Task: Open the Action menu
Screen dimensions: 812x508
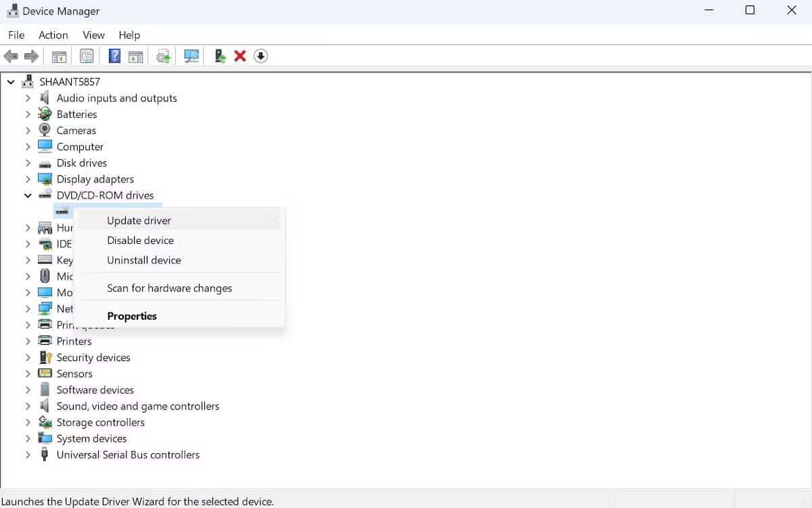Action: [53, 35]
